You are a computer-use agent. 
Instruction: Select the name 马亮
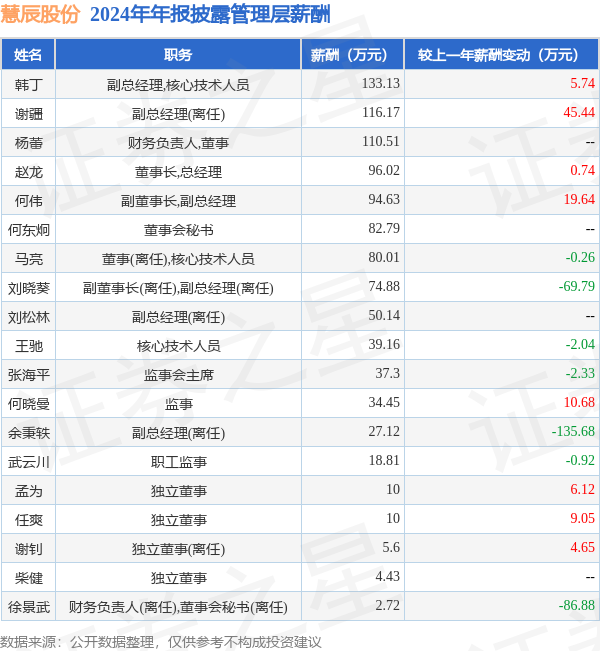29,259
